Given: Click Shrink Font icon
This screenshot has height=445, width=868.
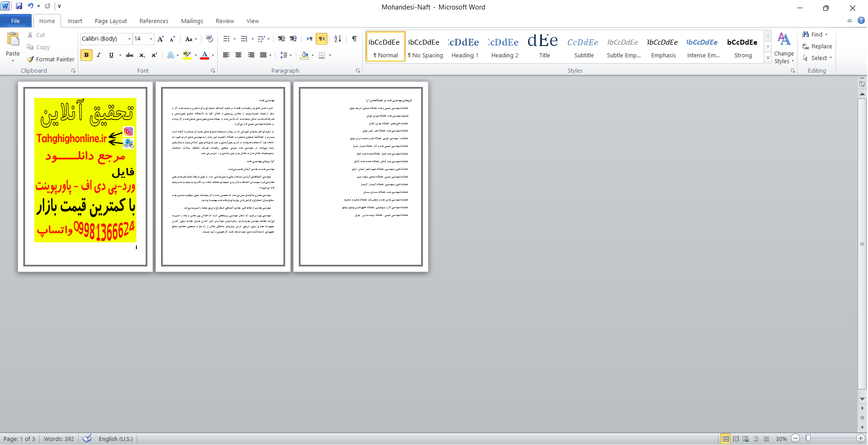Looking at the screenshot, I should pos(172,39).
